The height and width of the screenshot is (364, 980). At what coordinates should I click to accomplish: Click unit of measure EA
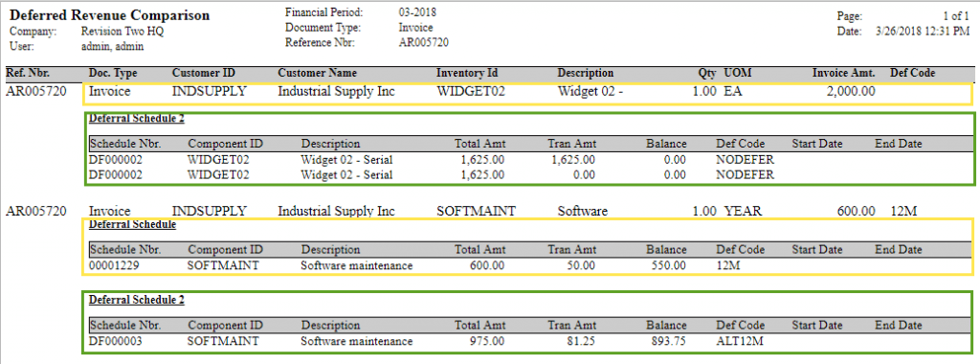732,92
